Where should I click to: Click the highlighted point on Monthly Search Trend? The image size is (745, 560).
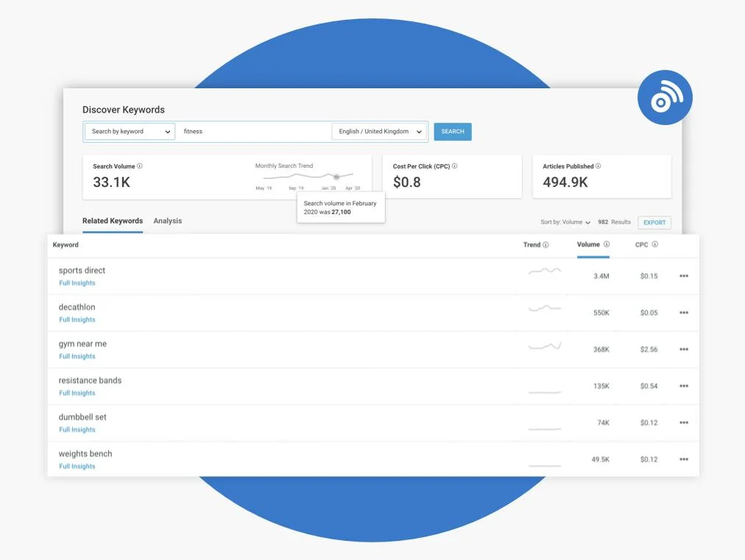[336, 177]
